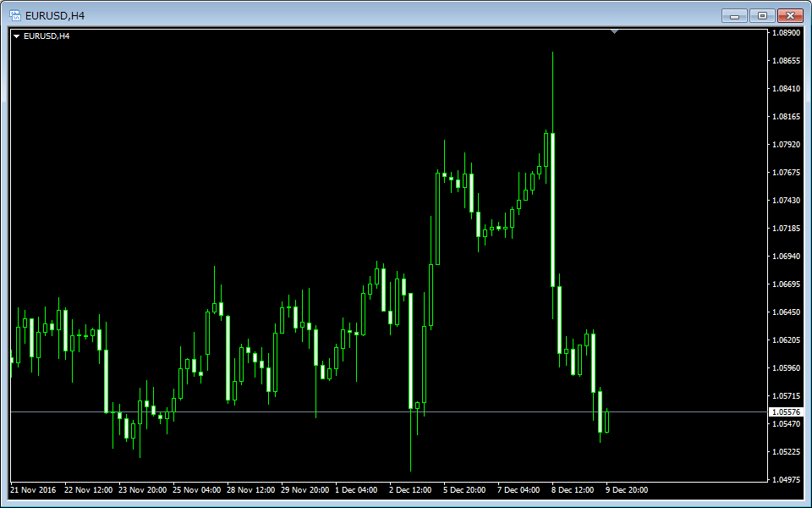Click price level 1.06940 on scale
Viewport: 812px width, 508px height.
click(786, 257)
